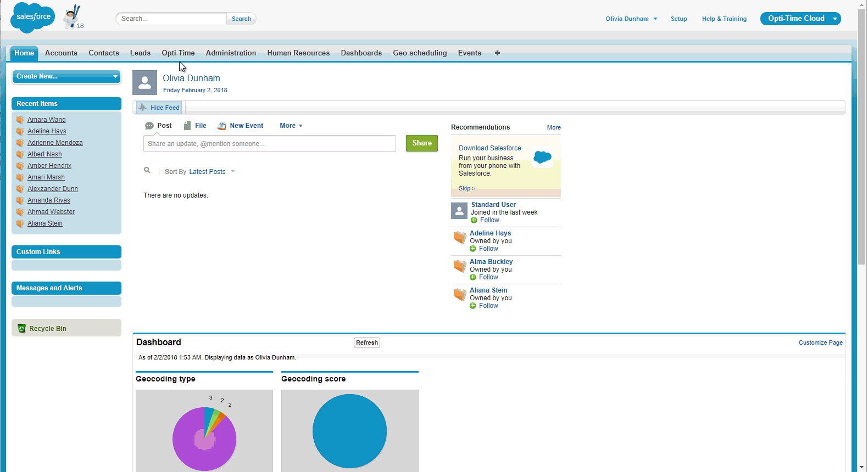Click the Recycle Bin icon
Image resolution: width=868 pixels, height=472 pixels.
click(22, 329)
